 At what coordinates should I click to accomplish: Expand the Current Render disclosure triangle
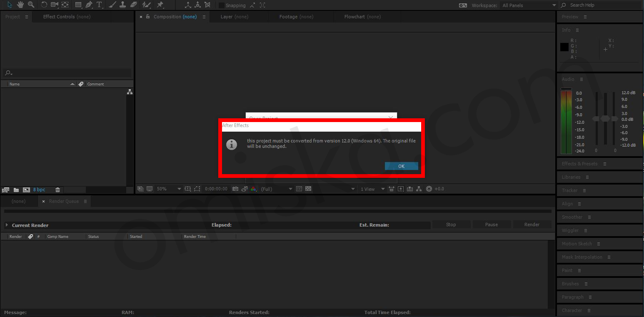[7, 225]
